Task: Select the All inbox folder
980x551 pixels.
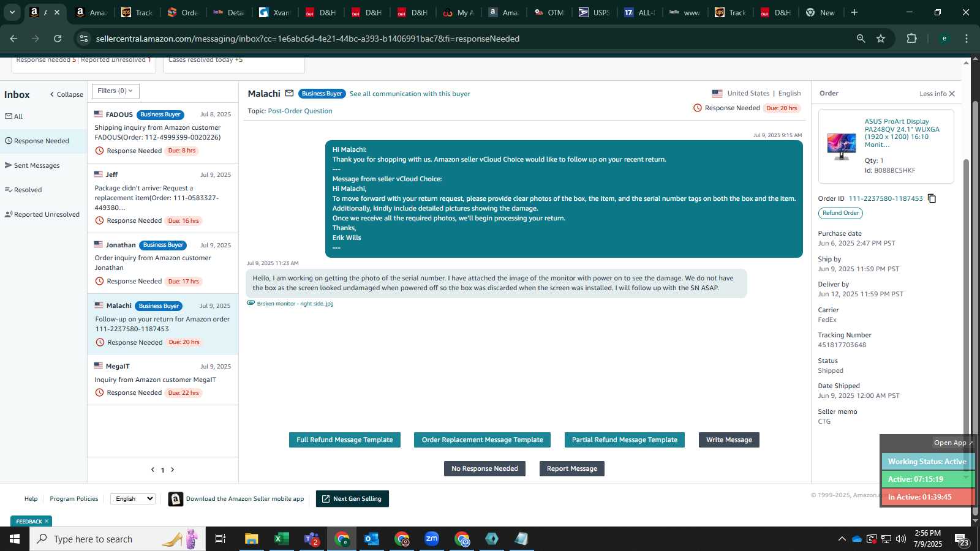Action: pos(14,116)
